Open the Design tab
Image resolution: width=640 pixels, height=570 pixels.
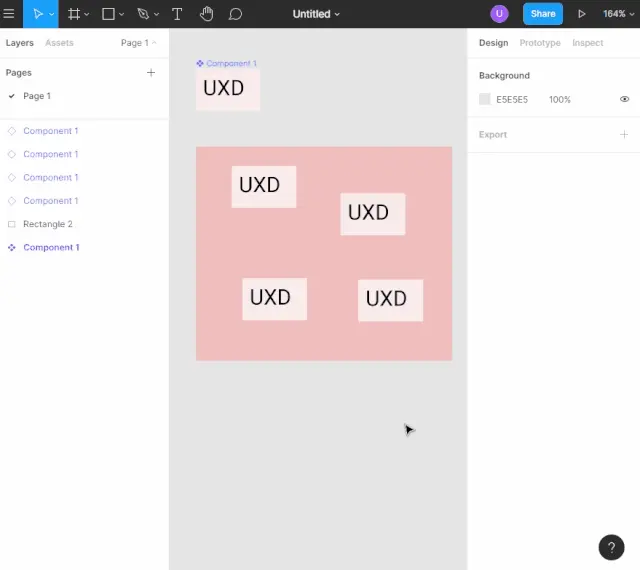tap(493, 43)
